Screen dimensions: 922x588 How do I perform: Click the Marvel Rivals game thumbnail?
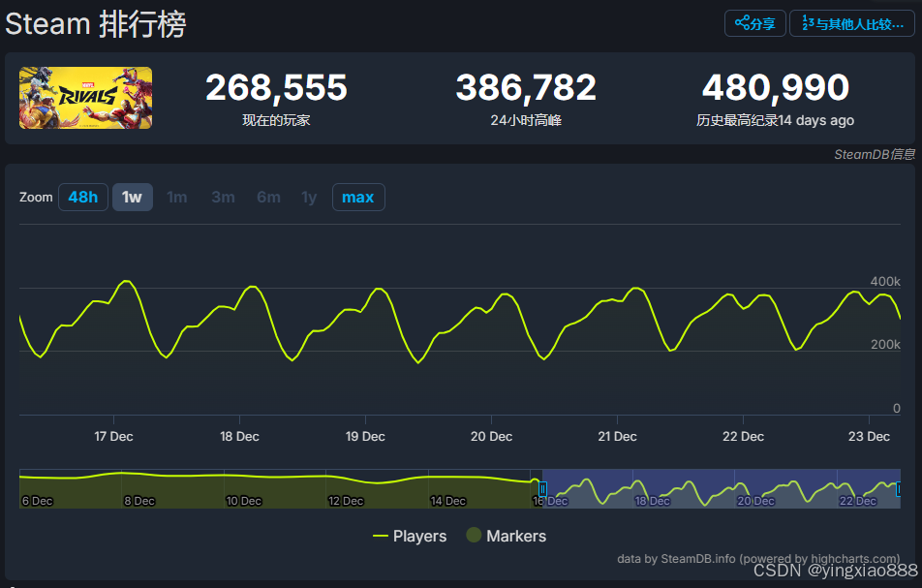86,98
